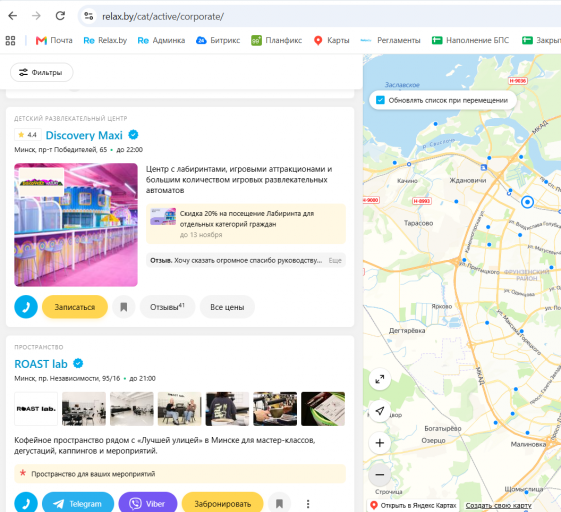Call Discovery Maxi via the phone icon
561x512 pixels.
click(x=26, y=307)
